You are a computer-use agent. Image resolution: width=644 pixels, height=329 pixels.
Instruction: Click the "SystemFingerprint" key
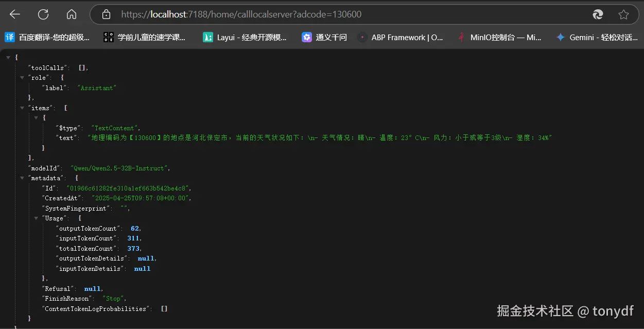click(x=76, y=209)
